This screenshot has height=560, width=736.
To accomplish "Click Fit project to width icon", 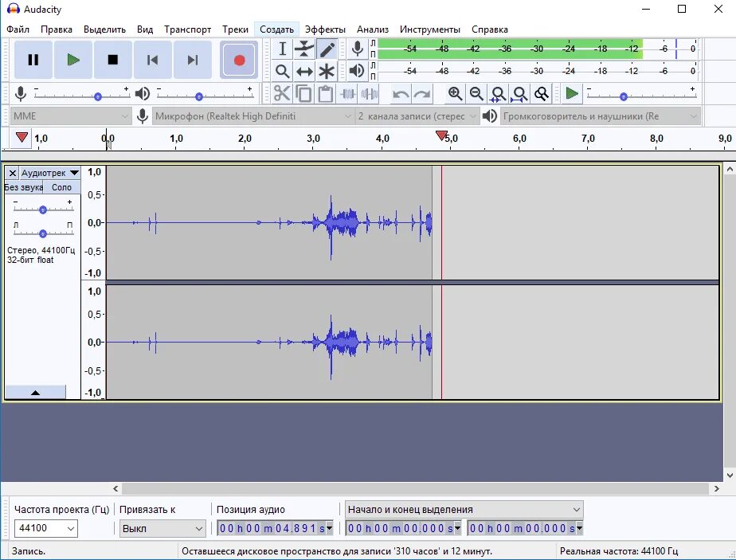I will point(519,93).
